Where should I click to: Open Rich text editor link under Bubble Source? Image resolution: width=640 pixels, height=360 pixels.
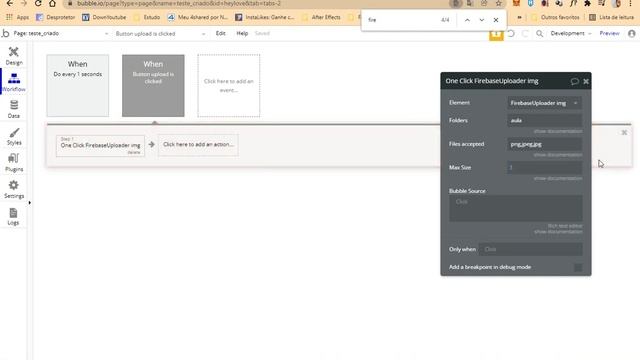565,226
